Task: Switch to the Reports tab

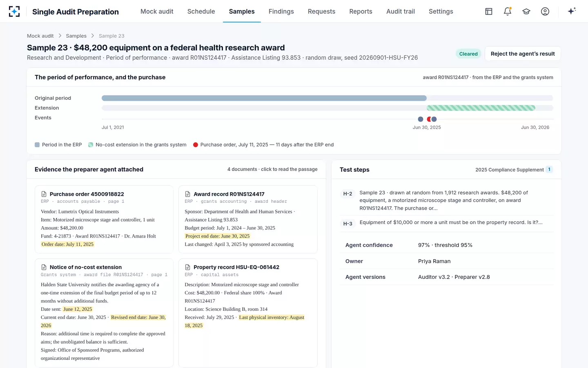Action: pos(361,11)
